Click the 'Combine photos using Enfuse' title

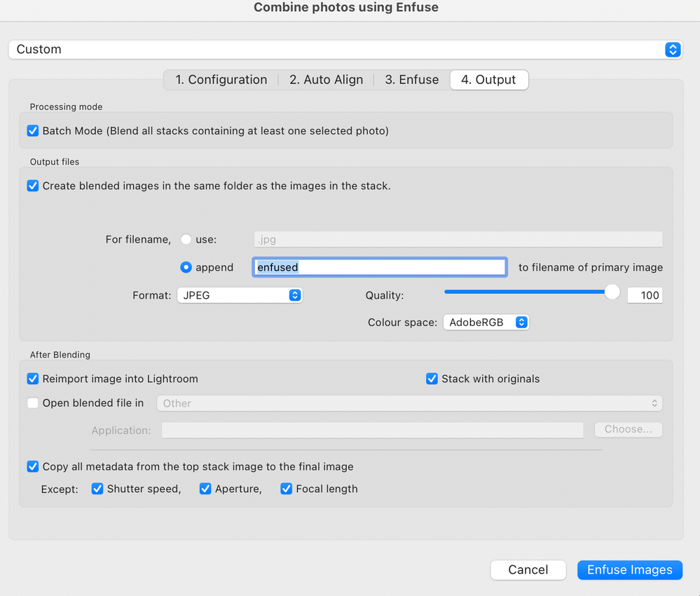tap(346, 7)
